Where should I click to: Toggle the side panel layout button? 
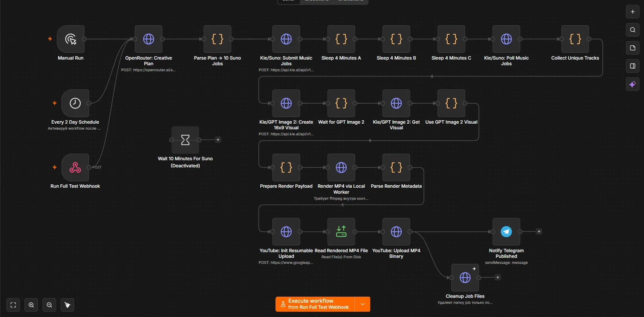pos(633,66)
